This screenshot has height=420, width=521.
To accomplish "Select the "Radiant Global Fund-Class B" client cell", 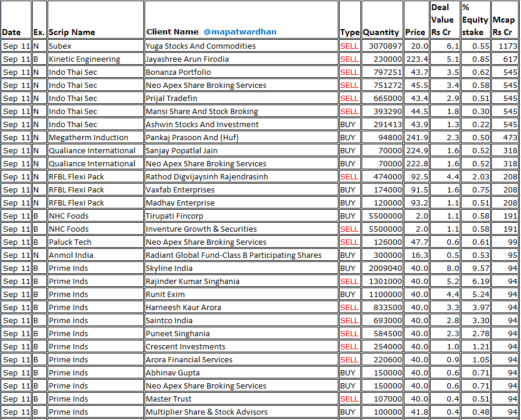I will click(x=241, y=255).
